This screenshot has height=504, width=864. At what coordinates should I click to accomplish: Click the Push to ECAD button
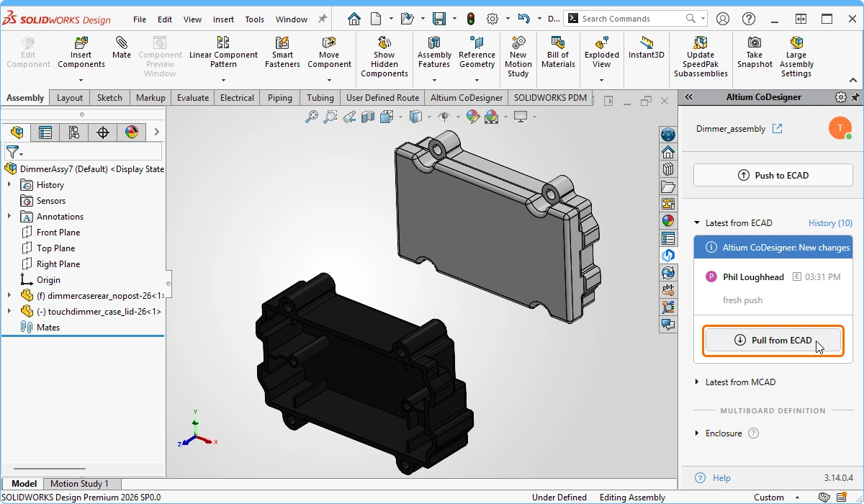click(773, 175)
